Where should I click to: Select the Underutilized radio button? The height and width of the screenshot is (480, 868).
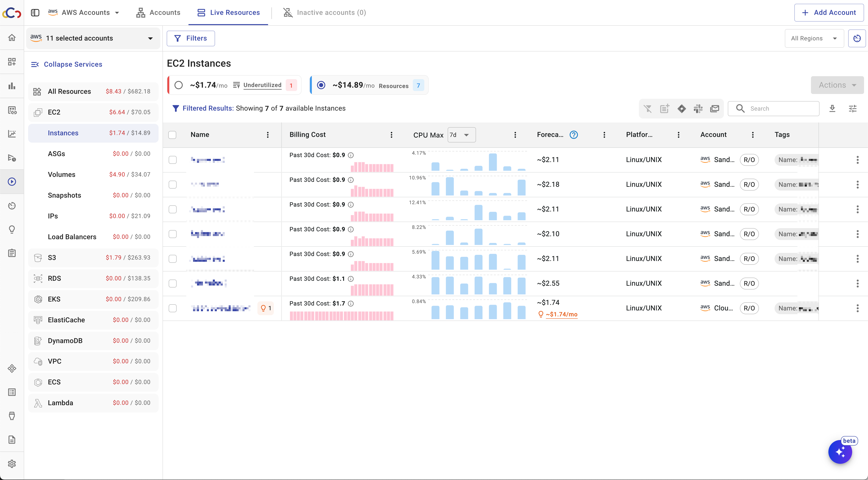(179, 85)
